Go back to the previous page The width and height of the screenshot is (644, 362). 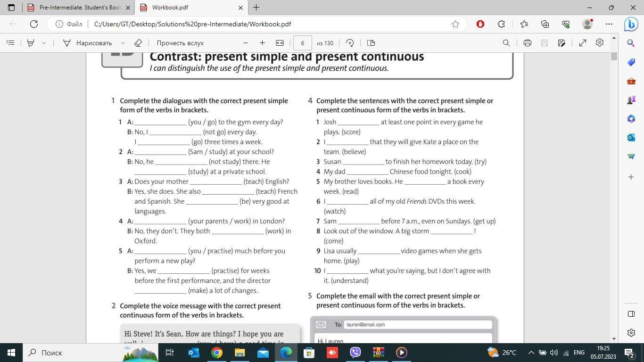coord(13,24)
